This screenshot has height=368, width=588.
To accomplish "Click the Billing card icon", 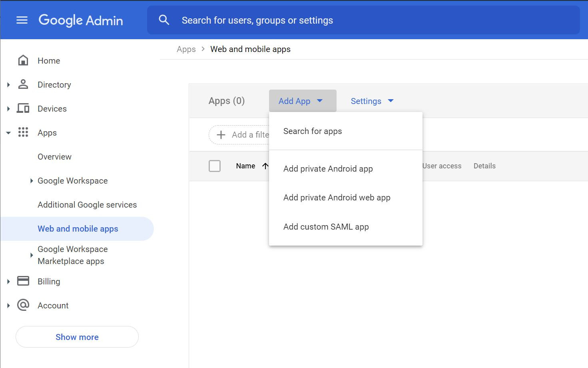I will point(23,281).
